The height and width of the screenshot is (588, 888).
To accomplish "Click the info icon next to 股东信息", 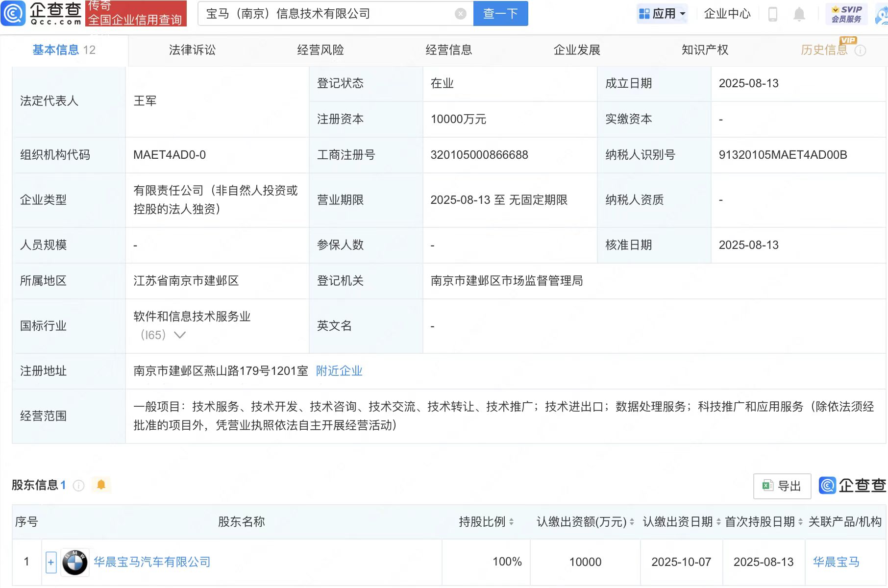I will coord(78,486).
